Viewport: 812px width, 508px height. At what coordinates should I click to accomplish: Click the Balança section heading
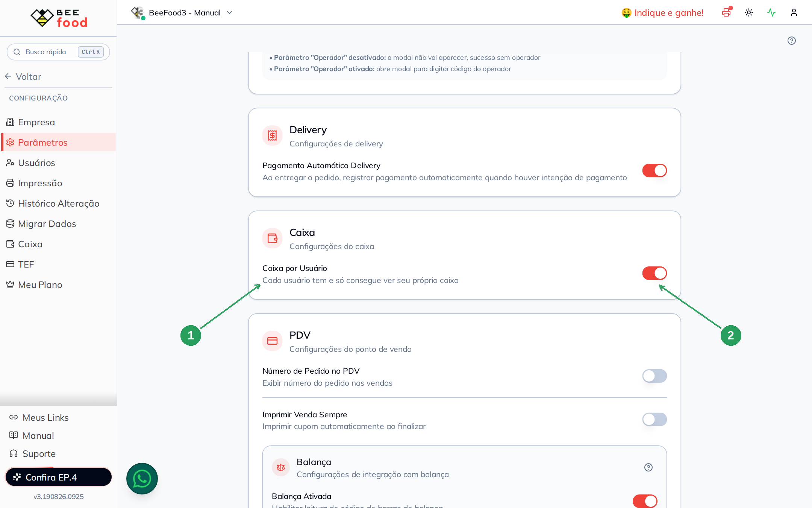click(x=314, y=462)
